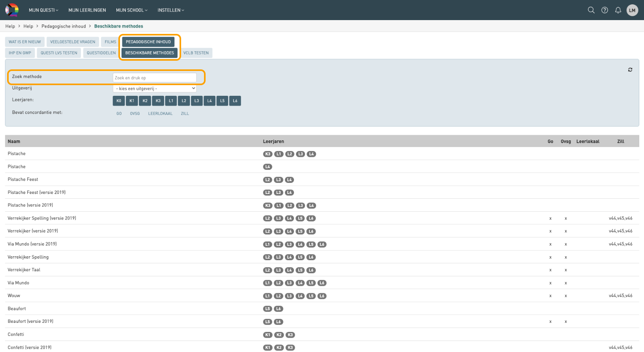Click the Go column header
This screenshot has width=644, height=352.
550,142
